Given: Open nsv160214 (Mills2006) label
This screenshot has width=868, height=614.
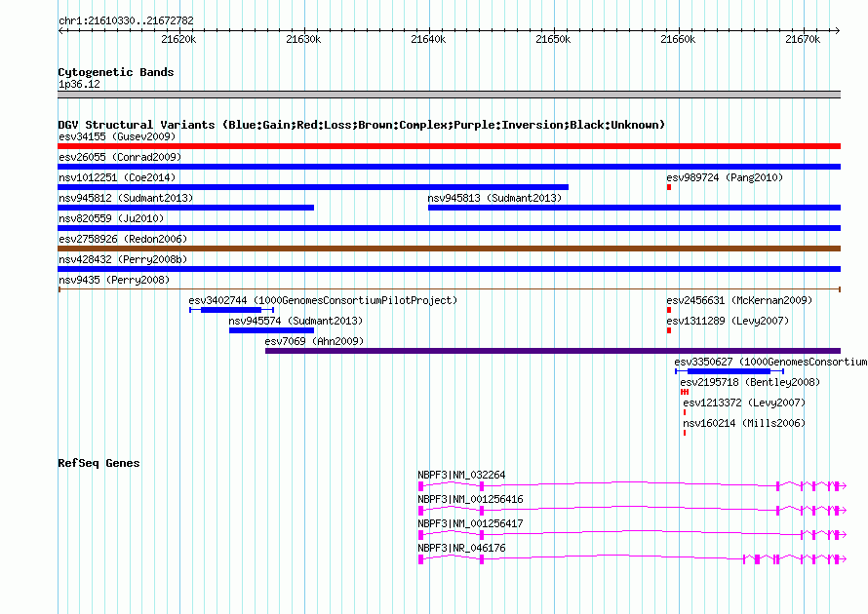Looking at the screenshot, I should click(744, 423).
